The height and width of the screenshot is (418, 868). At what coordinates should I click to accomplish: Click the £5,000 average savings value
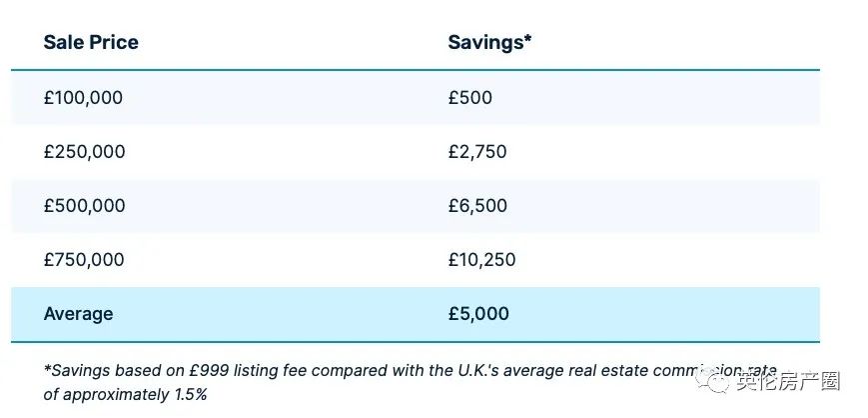(x=478, y=314)
